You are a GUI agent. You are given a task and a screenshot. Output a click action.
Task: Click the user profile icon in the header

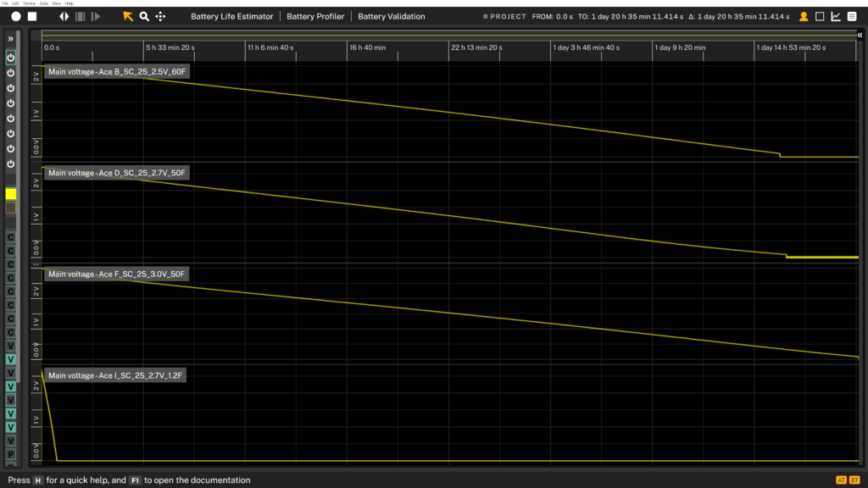804,16
